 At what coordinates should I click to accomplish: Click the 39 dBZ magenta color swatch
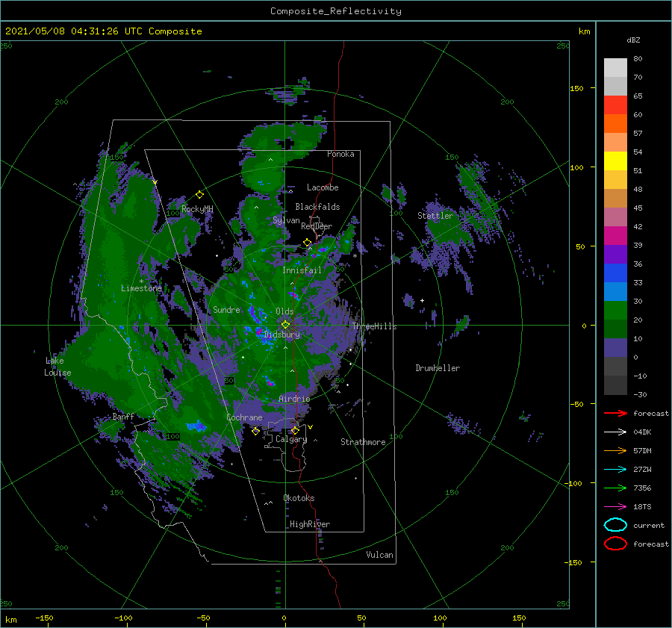[x=615, y=235]
